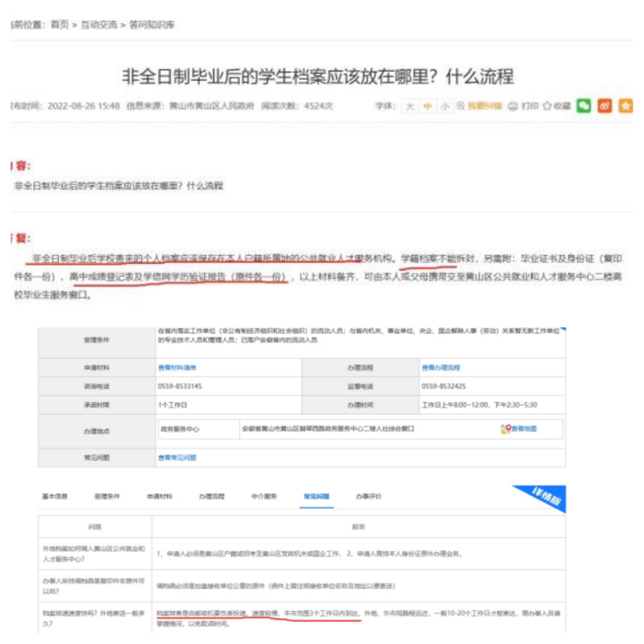Click the 问题 column header
Screen dimensions: 644x644
(x=95, y=526)
